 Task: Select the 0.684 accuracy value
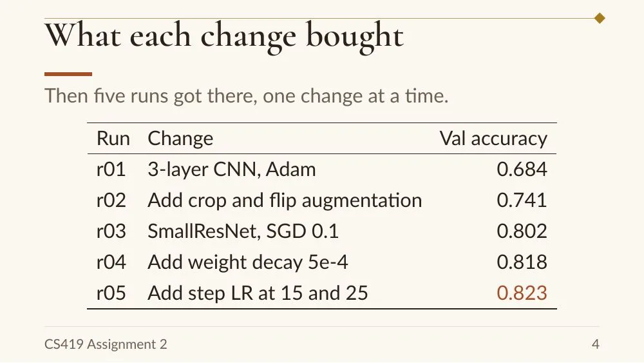[x=522, y=170]
